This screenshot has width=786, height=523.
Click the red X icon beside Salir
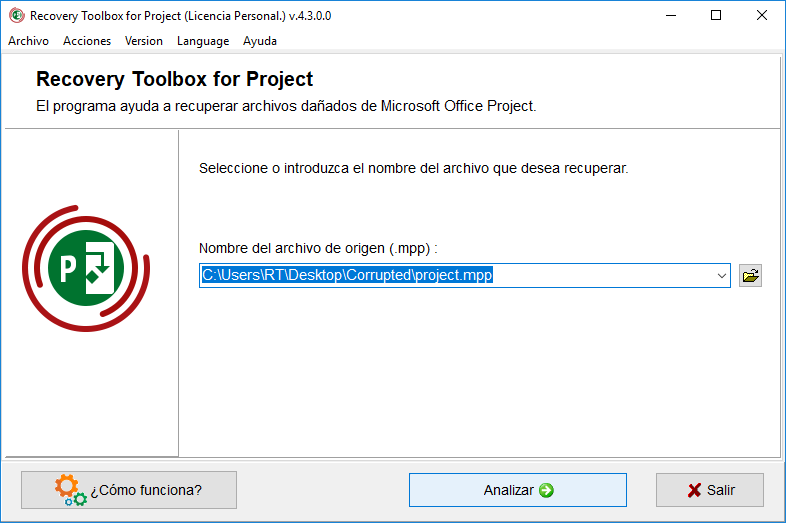694,490
